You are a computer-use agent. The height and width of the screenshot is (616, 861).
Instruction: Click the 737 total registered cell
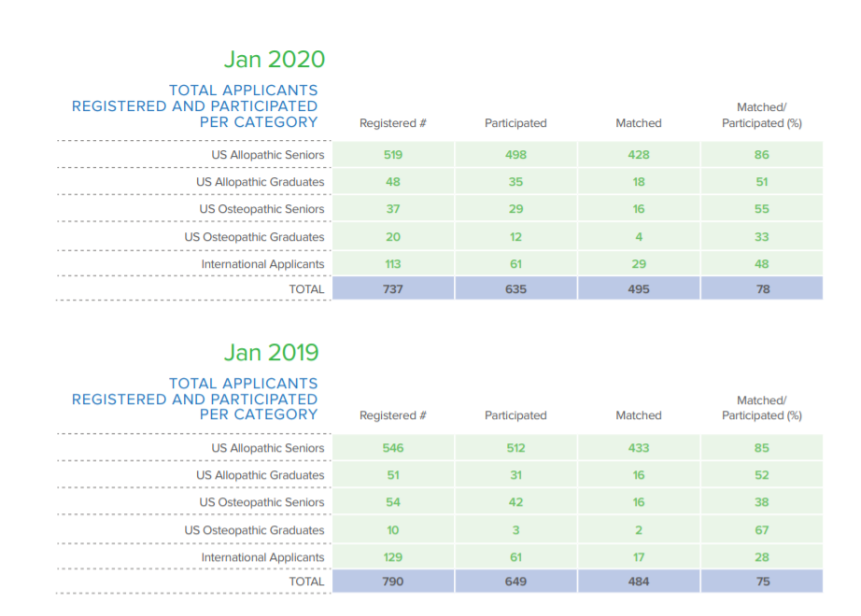click(393, 289)
